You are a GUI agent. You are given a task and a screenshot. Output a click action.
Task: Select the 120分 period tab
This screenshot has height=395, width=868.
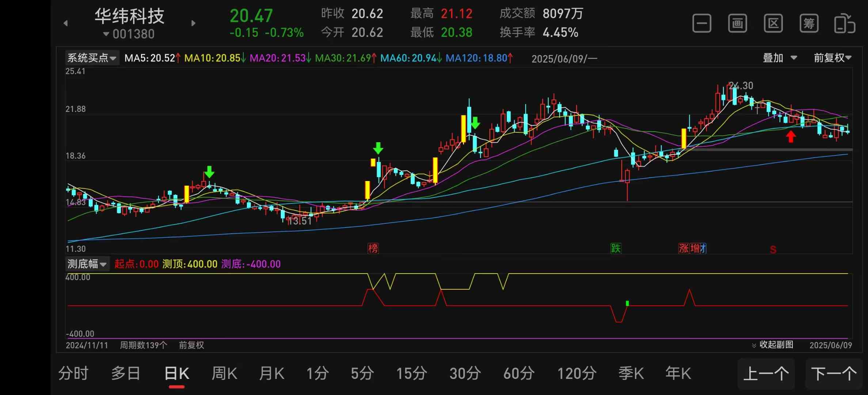point(577,373)
